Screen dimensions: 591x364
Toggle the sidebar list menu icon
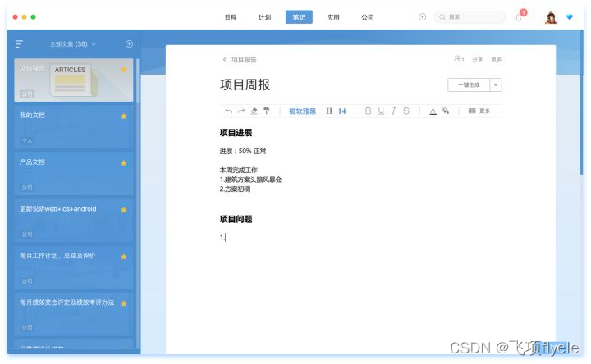[19, 44]
